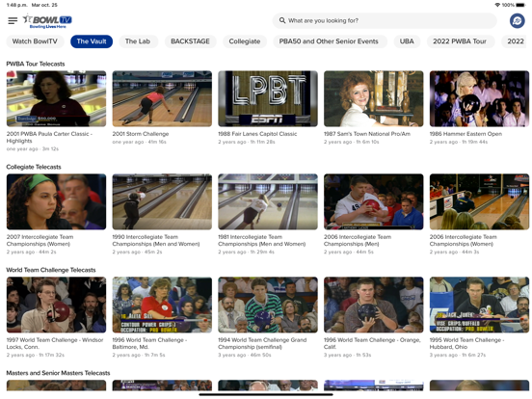The image size is (532, 399).
Task: Click the search magnifier icon
Action: [x=282, y=20]
